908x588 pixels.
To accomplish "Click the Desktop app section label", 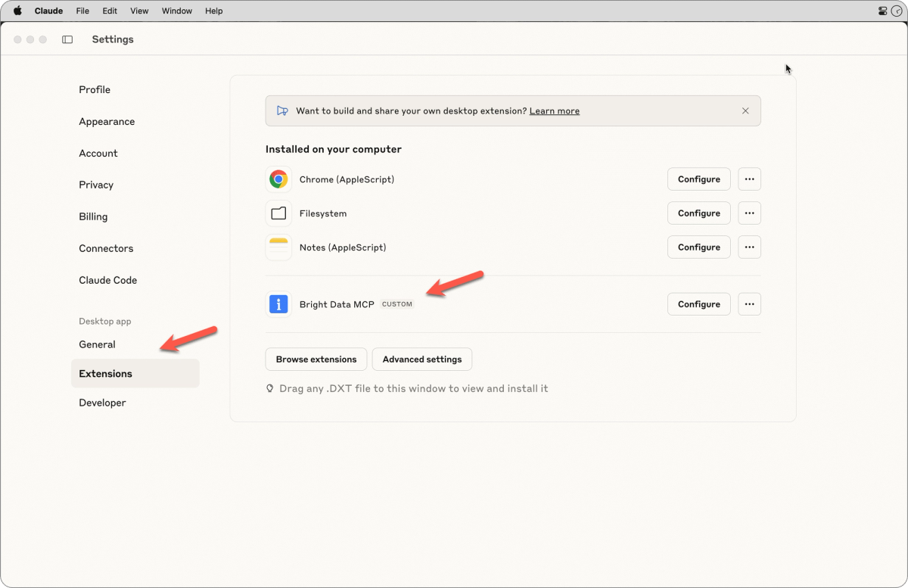I will (105, 322).
